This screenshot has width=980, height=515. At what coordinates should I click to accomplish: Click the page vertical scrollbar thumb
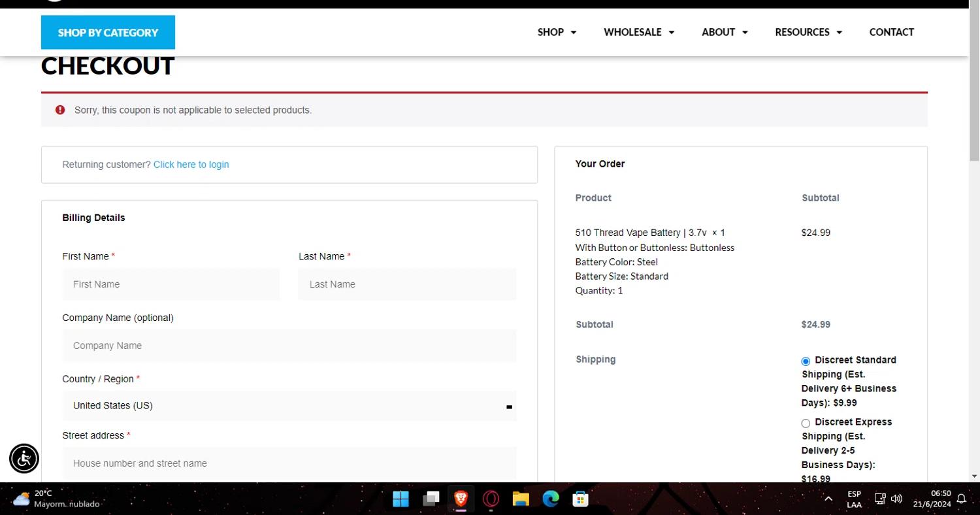[x=974, y=85]
